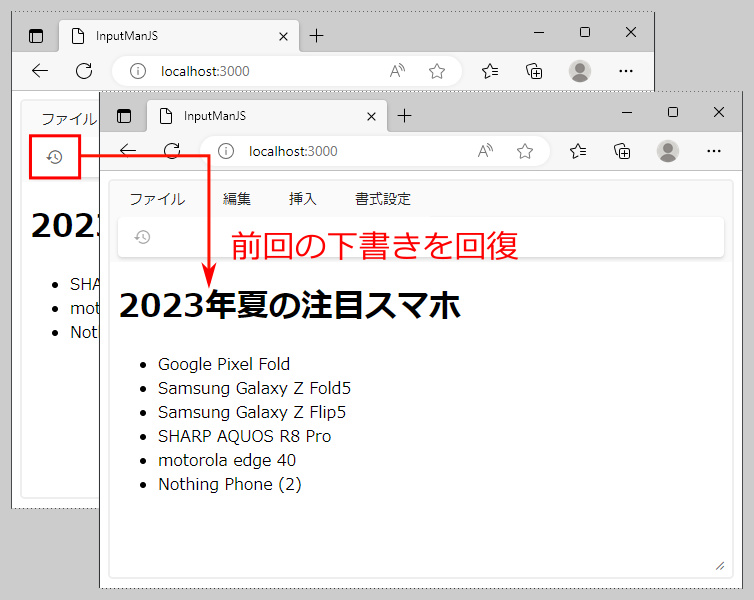Open Favorites list in front window
754x600 pixels.
[578, 151]
